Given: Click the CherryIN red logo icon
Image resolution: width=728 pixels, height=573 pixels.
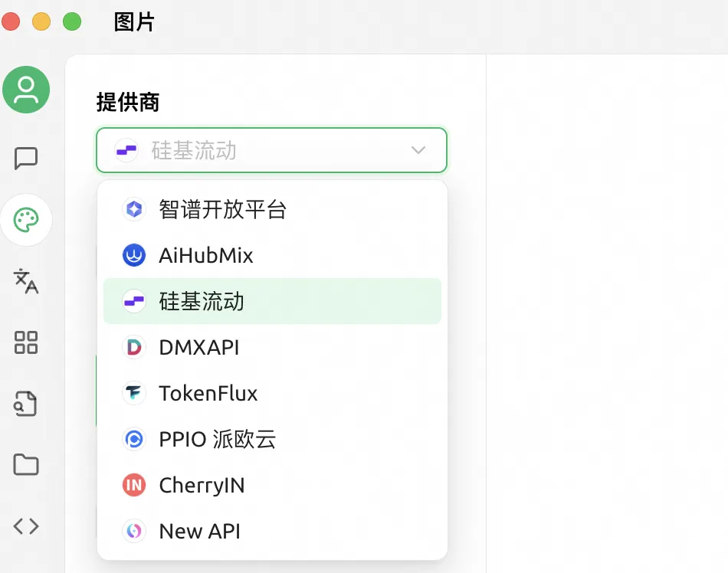Looking at the screenshot, I should (x=134, y=485).
